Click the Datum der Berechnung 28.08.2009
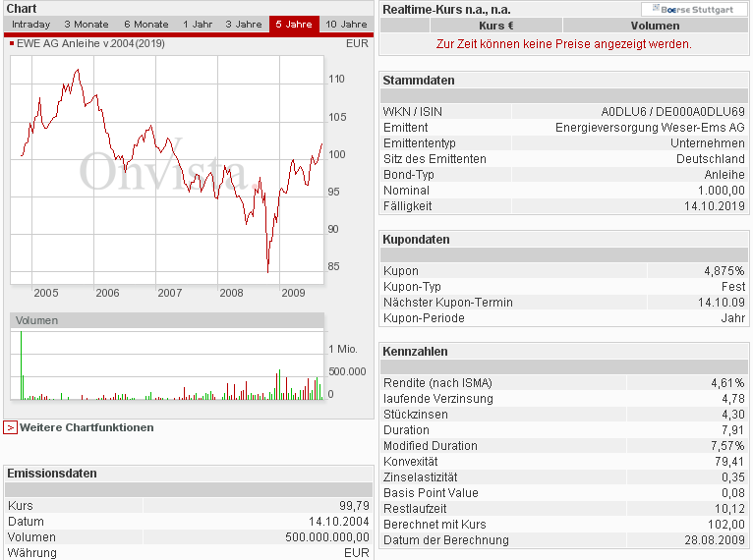 pyautogui.click(x=714, y=540)
